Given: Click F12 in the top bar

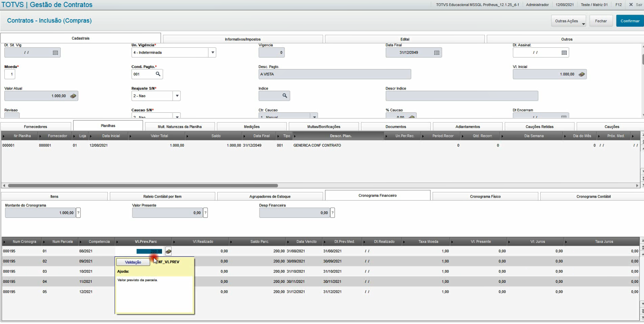Looking at the screenshot, I should pos(619,5).
